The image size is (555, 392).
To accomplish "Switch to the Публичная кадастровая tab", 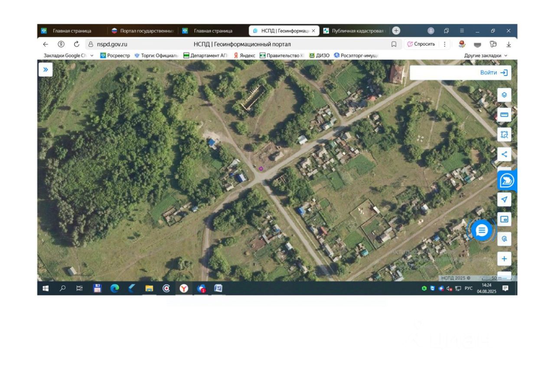I will coord(355,31).
